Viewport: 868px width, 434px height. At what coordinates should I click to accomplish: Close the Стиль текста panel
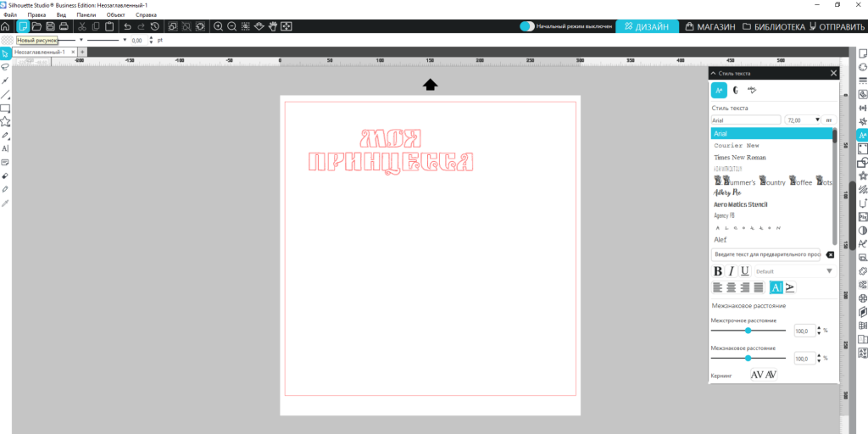(x=834, y=73)
